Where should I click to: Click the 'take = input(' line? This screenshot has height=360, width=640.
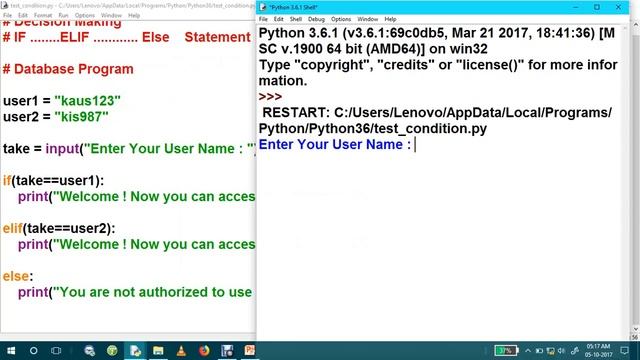(x=129, y=149)
